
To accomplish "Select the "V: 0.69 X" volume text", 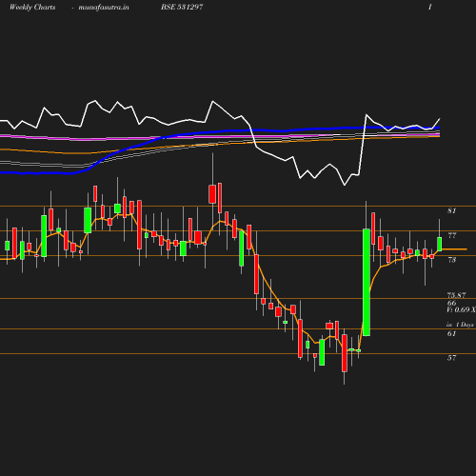I will click(461, 309).
